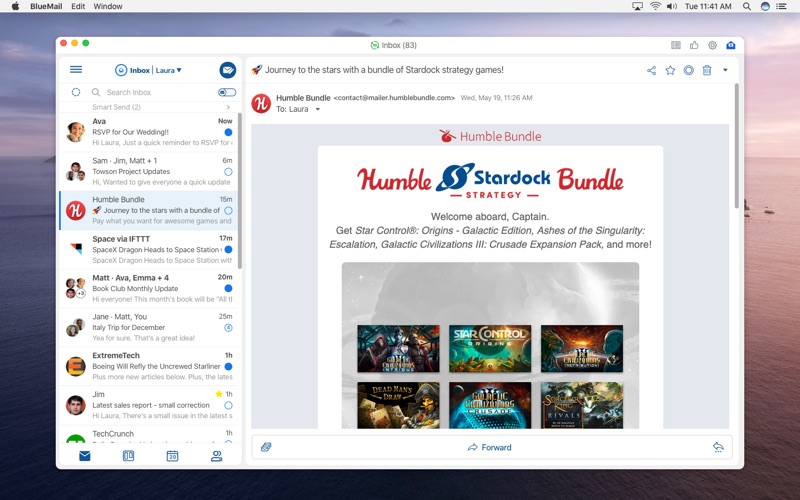Delete email using trash icon

(x=707, y=70)
